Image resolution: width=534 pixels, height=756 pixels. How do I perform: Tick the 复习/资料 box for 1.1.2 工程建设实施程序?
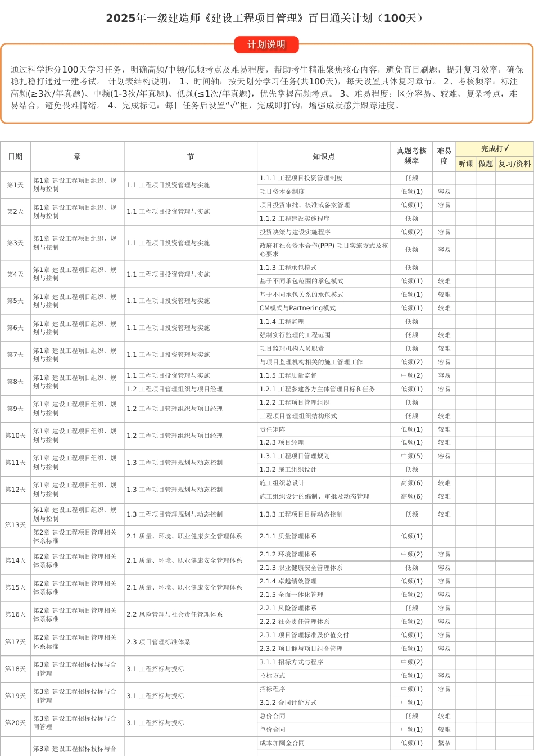514,219
